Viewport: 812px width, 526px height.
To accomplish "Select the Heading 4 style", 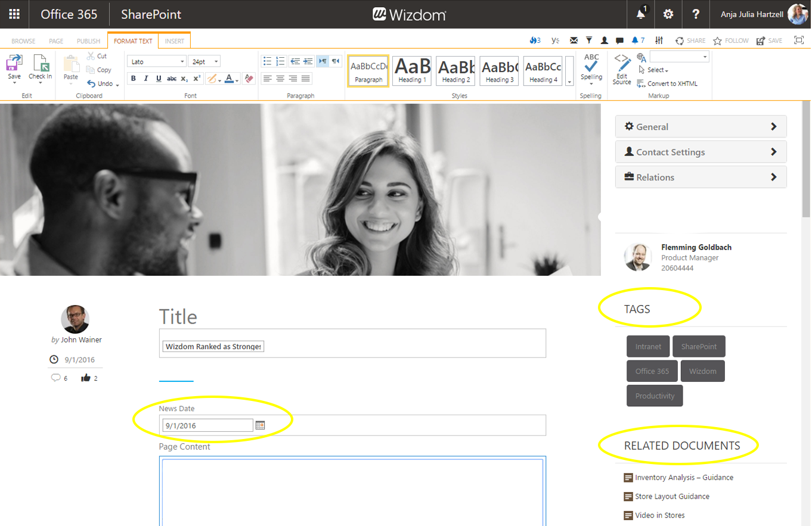I will 543,71.
